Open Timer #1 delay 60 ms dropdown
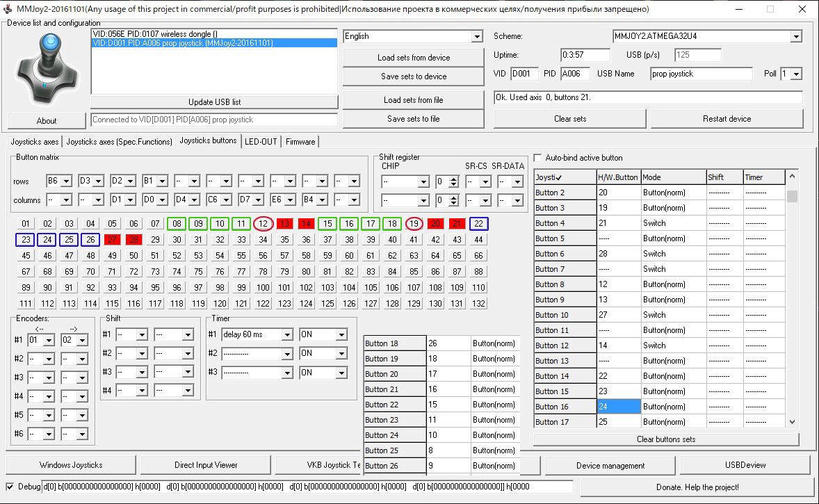This screenshot has height=504, width=819. 287,335
